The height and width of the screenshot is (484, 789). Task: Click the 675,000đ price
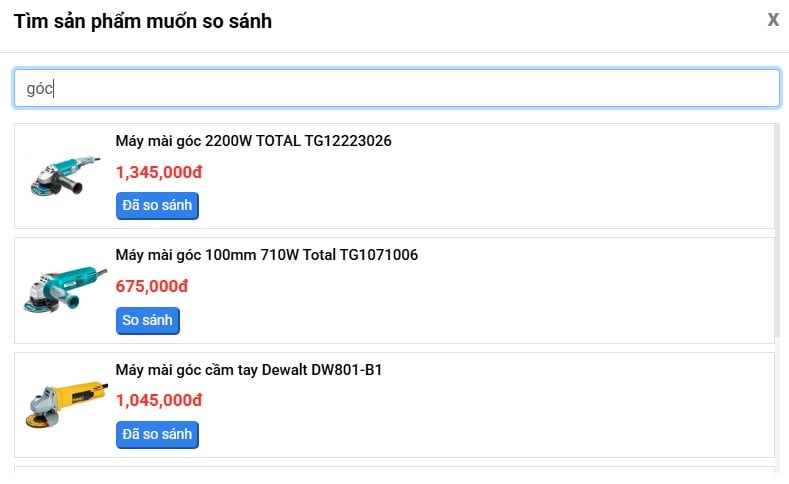coord(152,286)
